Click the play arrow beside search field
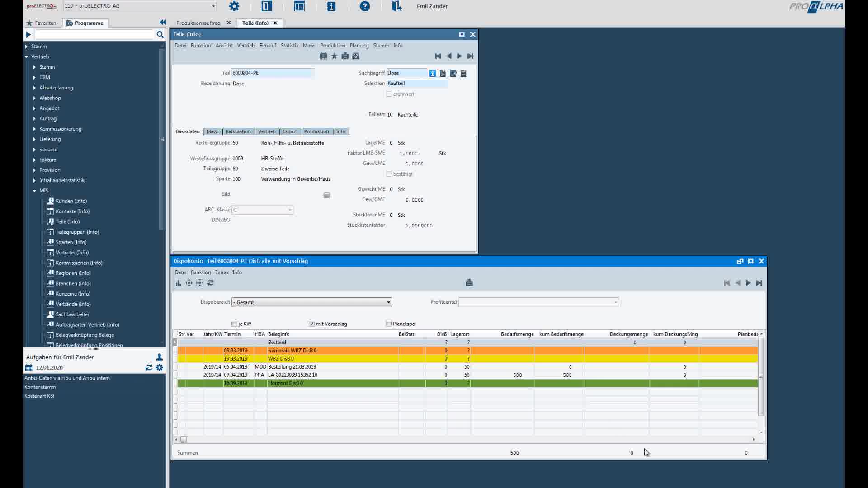The width and height of the screenshot is (868, 488). 28,34
